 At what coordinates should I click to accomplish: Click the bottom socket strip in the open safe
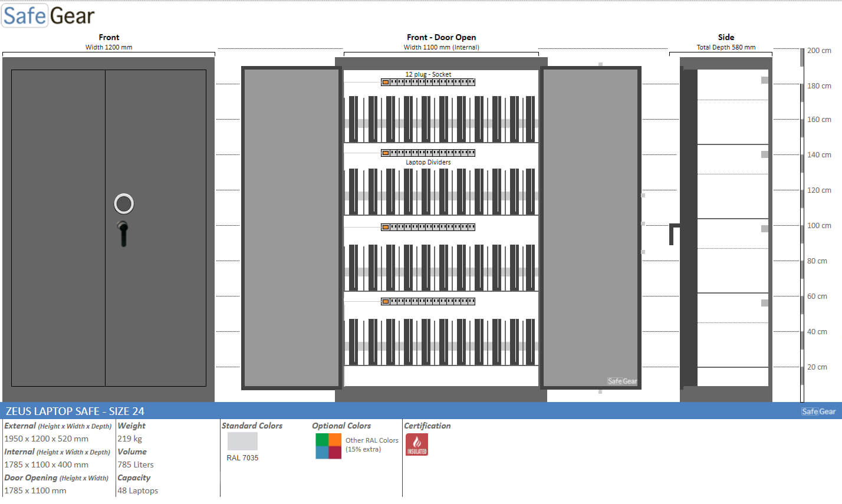tap(428, 301)
